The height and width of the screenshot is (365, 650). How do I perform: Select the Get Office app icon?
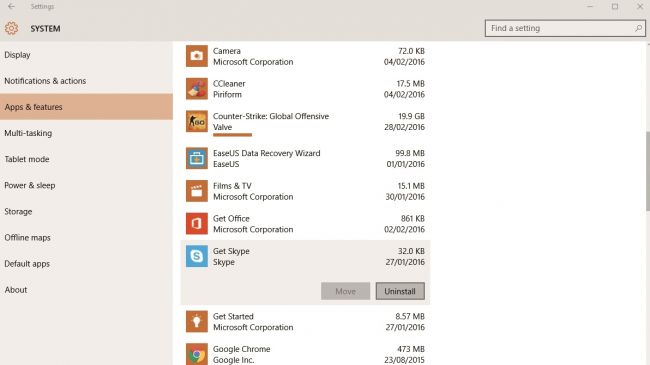(x=196, y=224)
